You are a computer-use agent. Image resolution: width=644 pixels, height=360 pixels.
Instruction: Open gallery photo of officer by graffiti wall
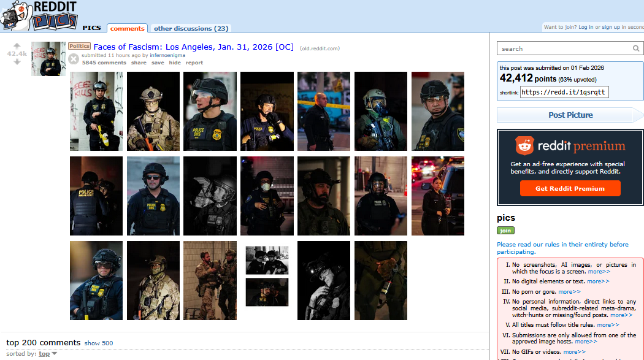pyautogui.click(x=96, y=111)
